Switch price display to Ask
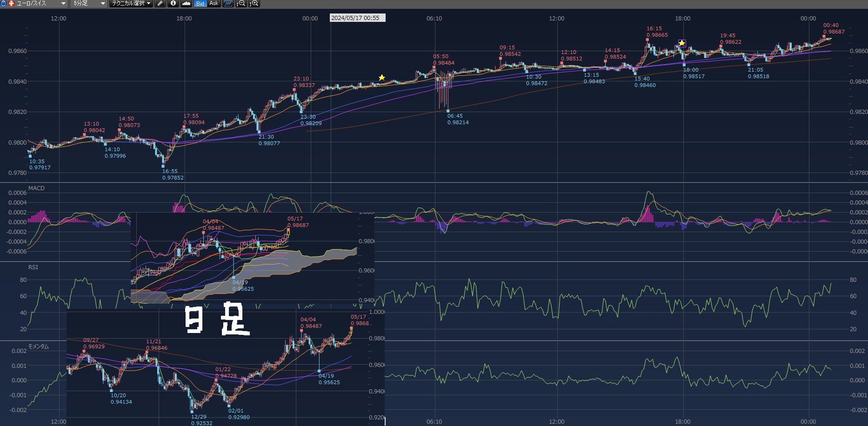The height and width of the screenshot is (426, 868). 214,4
